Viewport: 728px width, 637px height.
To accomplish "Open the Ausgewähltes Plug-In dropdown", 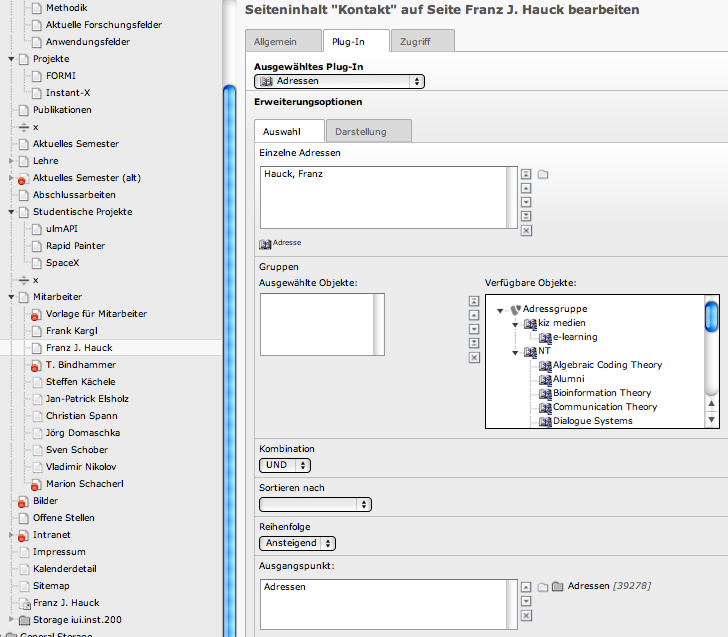I will [x=340, y=82].
